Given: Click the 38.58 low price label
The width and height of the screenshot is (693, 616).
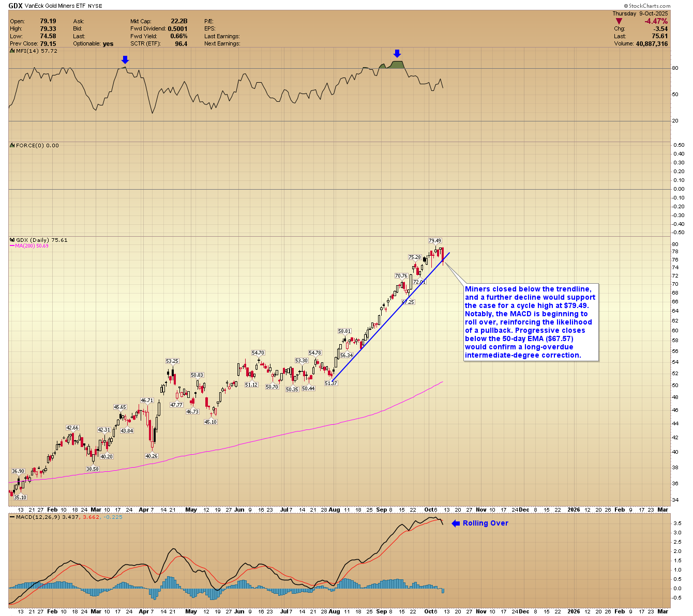Looking at the screenshot, I should [93, 469].
